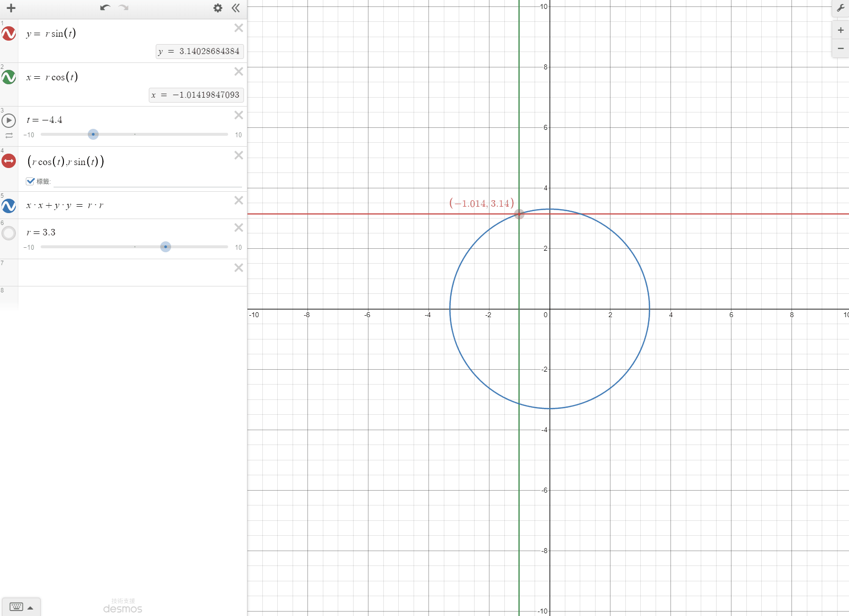Image resolution: width=849 pixels, height=616 pixels.
Task: Hide the blue circle equation graph
Action: click(9, 206)
